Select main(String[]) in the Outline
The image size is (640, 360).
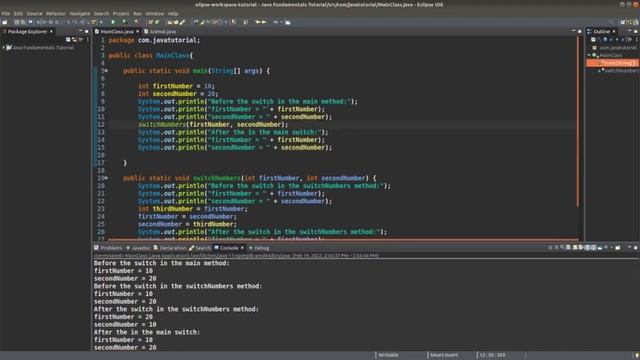pos(613,63)
